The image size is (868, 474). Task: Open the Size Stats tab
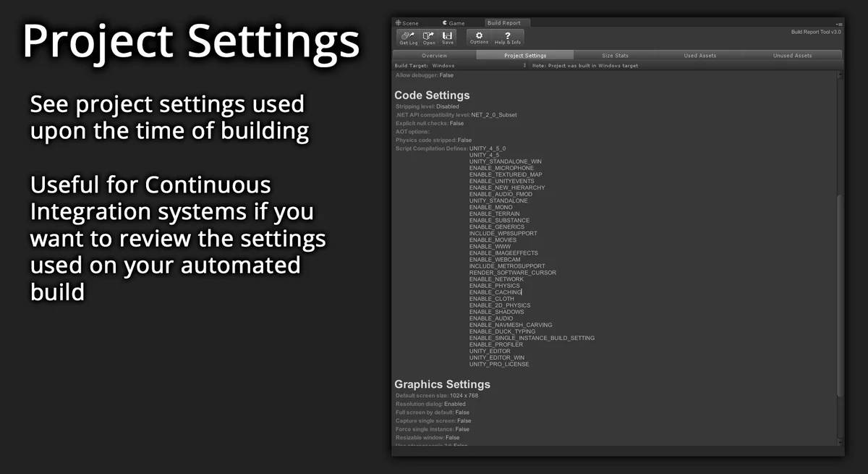(x=615, y=55)
